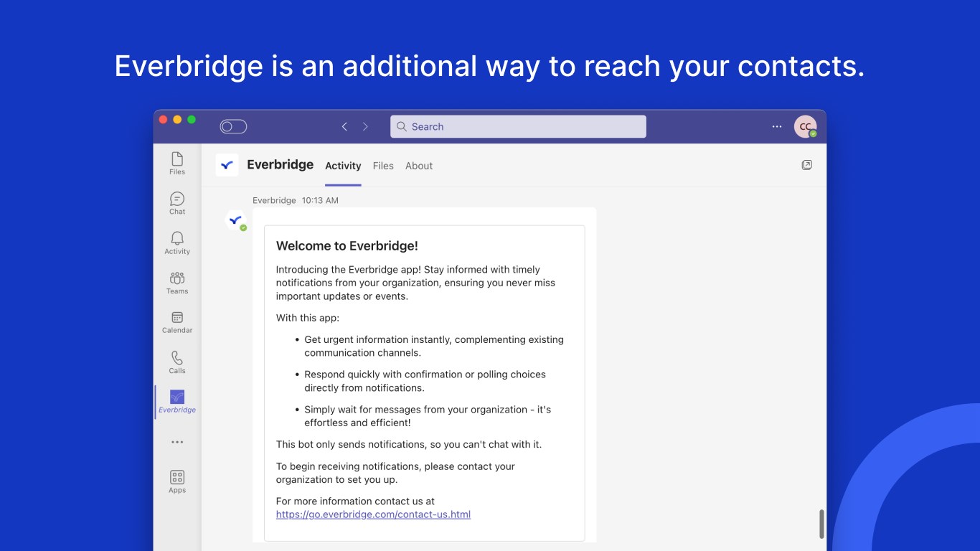Open the Activity bell in sidebar
The image size is (980, 551).
177,242
